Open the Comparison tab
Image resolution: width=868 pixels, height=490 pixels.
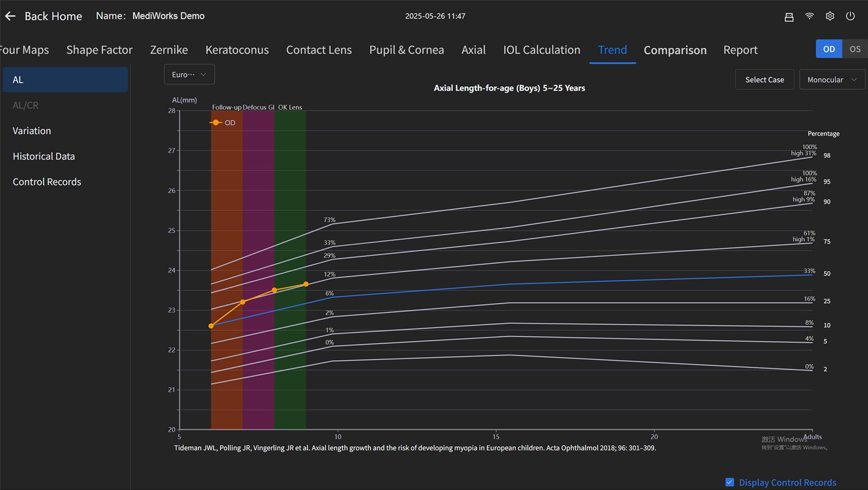pyautogui.click(x=675, y=50)
